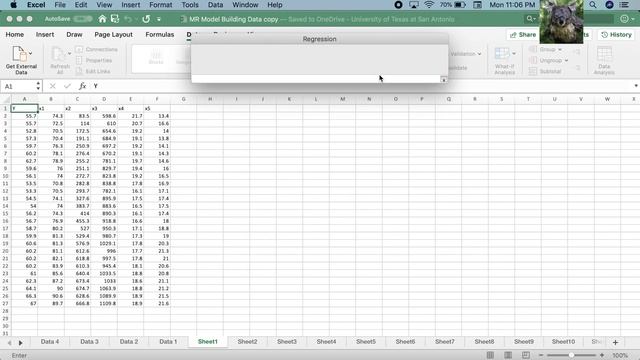Open the Connections command
The image size is (640, 360).
(97, 49)
